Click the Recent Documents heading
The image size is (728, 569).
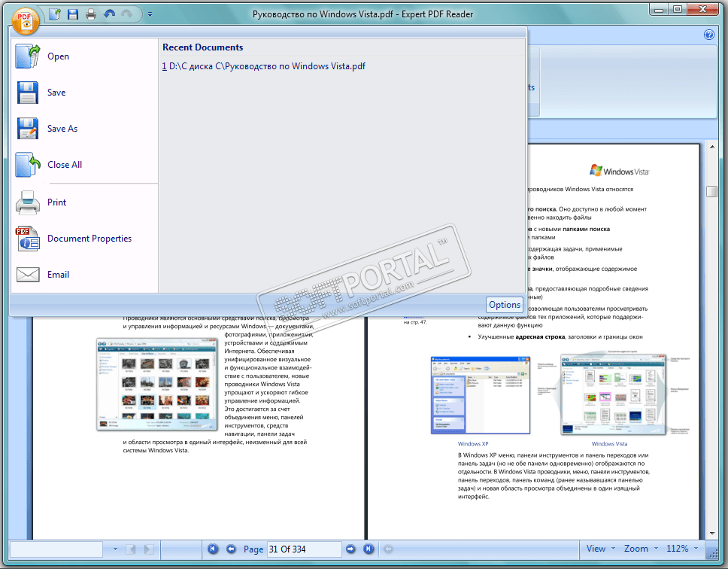pyautogui.click(x=202, y=47)
